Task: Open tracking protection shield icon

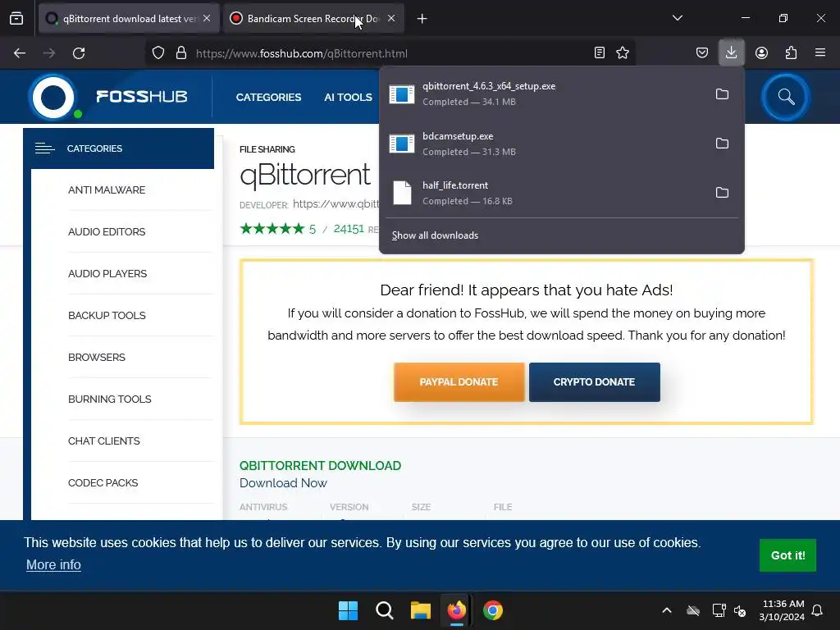Action: [158, 53]
